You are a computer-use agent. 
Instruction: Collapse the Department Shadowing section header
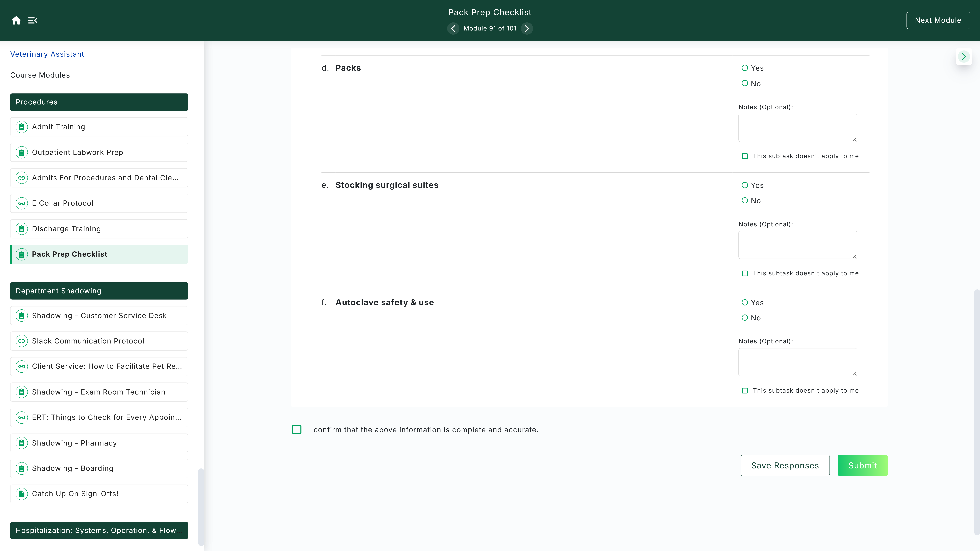pyautogui.click(x=99, y=291)
